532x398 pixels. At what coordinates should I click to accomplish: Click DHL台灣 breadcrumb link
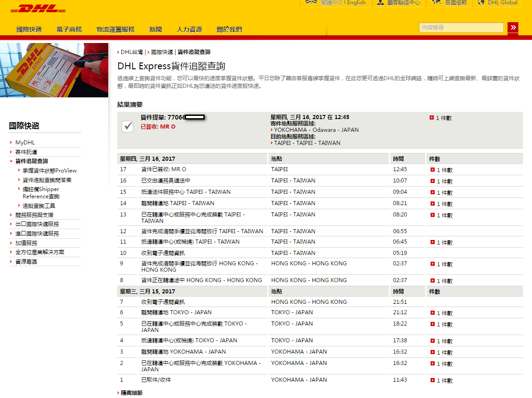pos(132,52)
